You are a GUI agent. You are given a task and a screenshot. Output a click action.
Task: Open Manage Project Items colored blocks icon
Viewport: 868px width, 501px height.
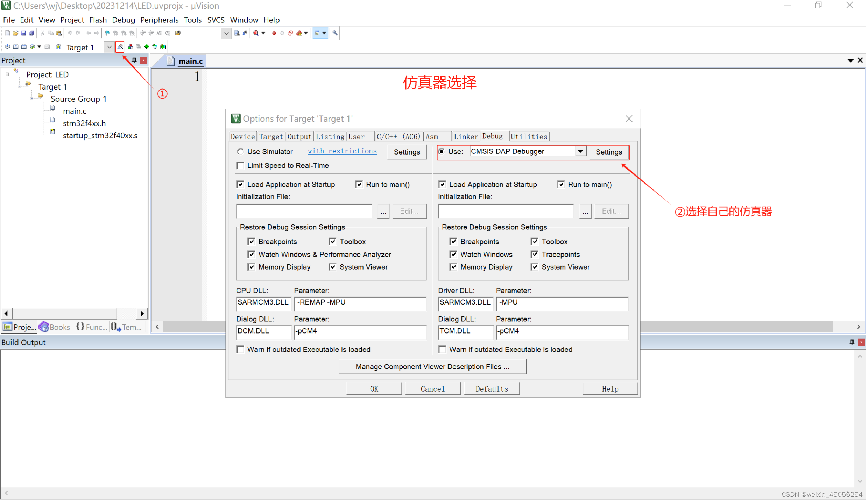click(130, 47)
